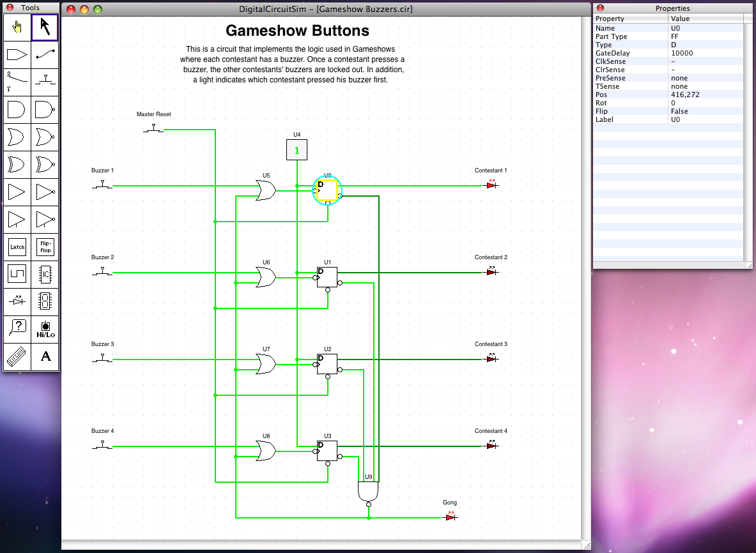Select the Flip-Flop tool
Image resolution: width=756 pixels, height=553 pixels.
pos(45,246)
